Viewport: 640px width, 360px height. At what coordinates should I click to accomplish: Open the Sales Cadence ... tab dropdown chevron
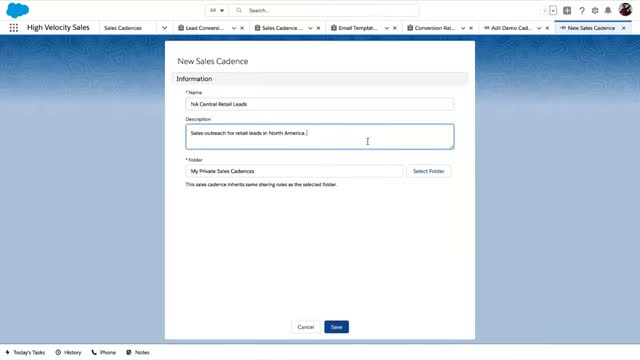point(310,28)
